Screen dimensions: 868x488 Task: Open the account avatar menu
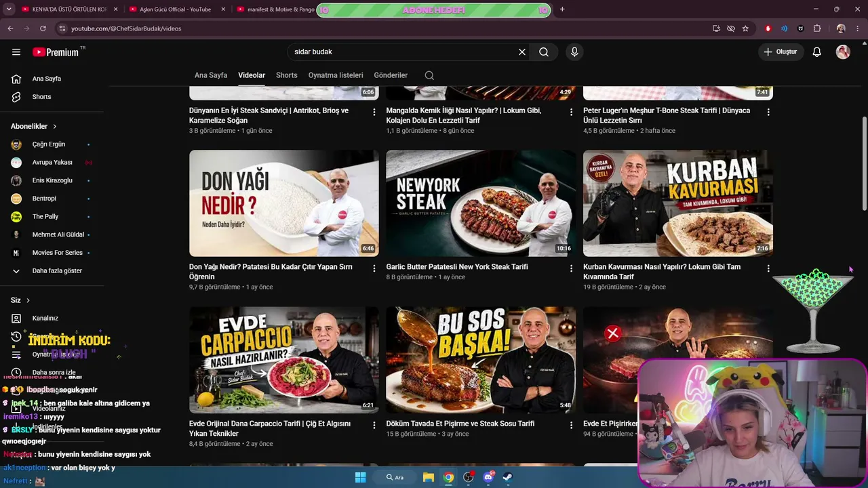click(x=843, y=52)
